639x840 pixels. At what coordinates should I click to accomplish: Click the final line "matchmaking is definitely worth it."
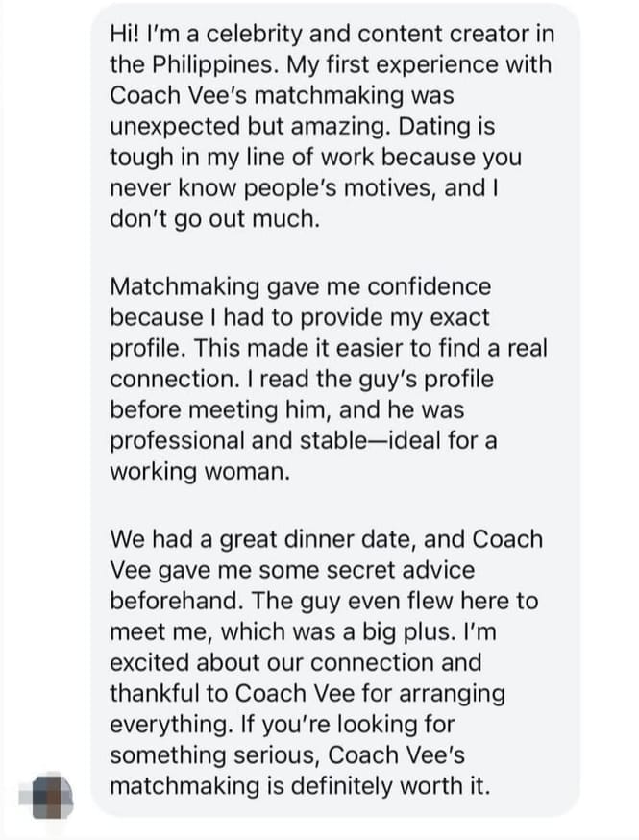pos(300,786)
